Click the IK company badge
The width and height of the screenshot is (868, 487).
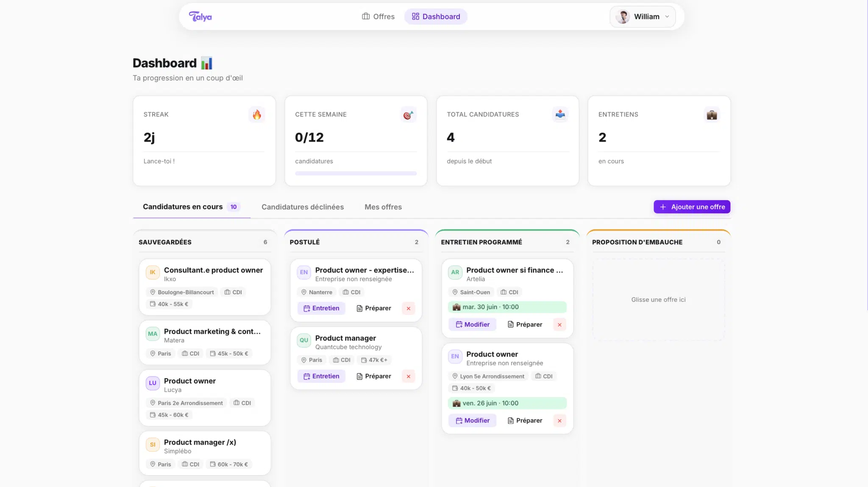(x=153, y=272)
